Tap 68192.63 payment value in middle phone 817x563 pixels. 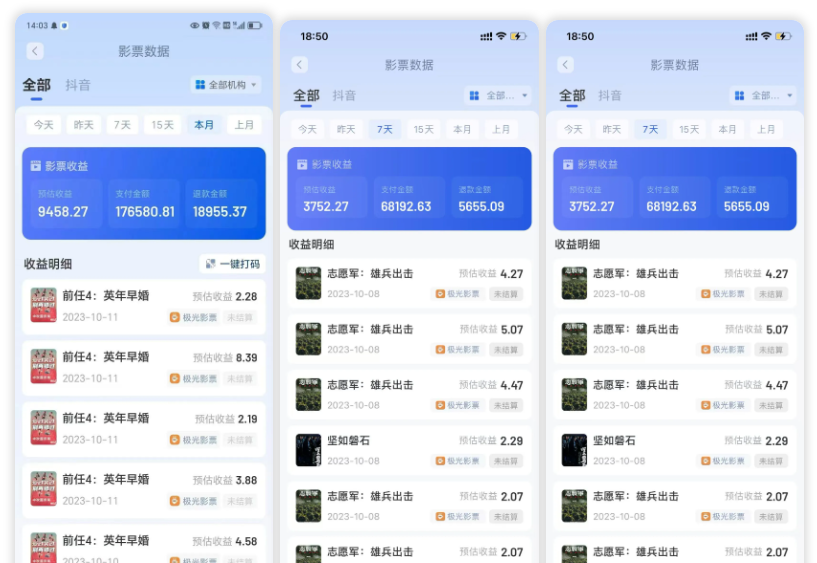tap(406, 207)
